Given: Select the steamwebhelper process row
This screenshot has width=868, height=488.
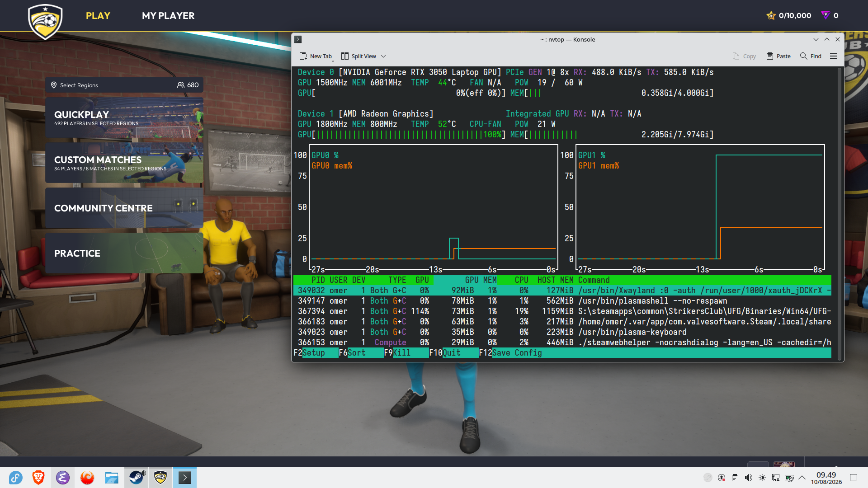Looking at the screenshot, I should (x=562, y=343).
